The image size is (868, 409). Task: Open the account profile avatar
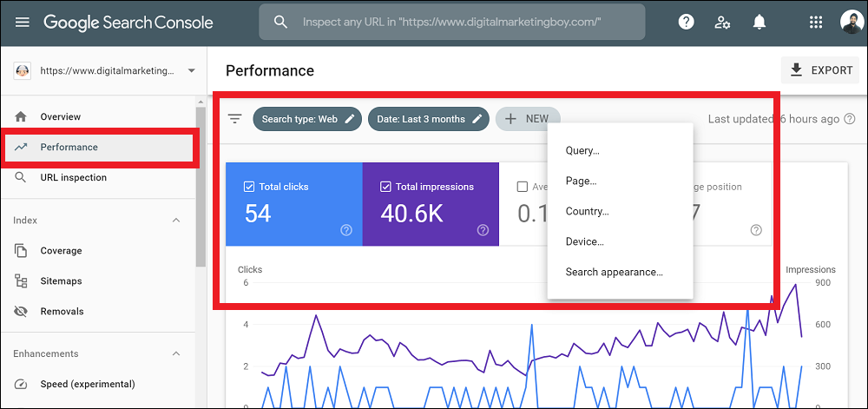(851, 22)
